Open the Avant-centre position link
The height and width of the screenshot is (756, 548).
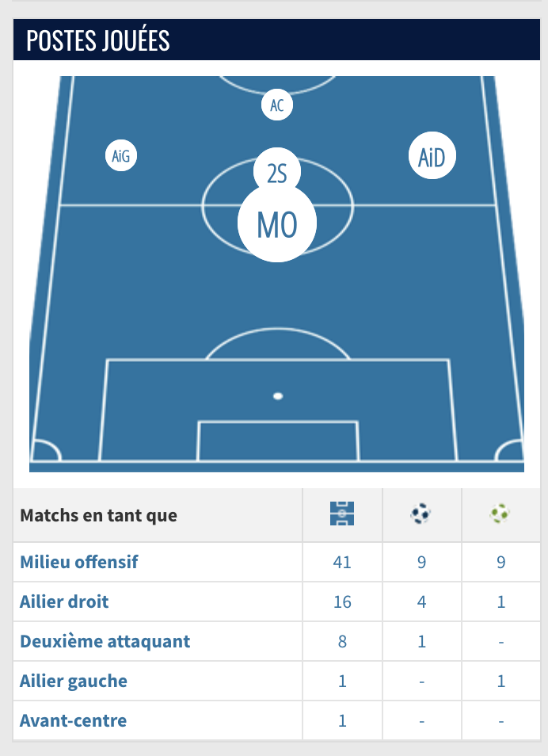(x=73, y=720)
